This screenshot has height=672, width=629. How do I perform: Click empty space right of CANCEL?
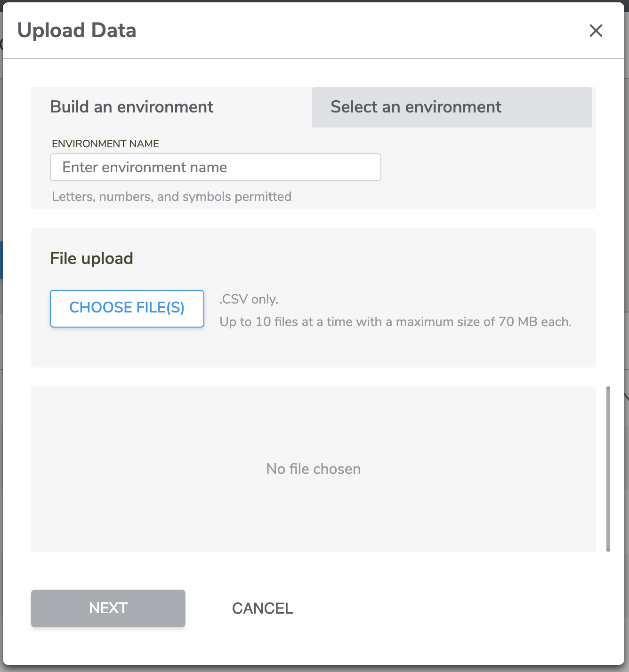[x=447, y=608]
